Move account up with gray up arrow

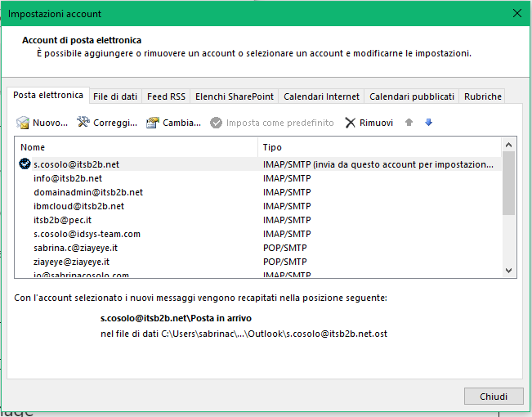click(x=409, y=123)
